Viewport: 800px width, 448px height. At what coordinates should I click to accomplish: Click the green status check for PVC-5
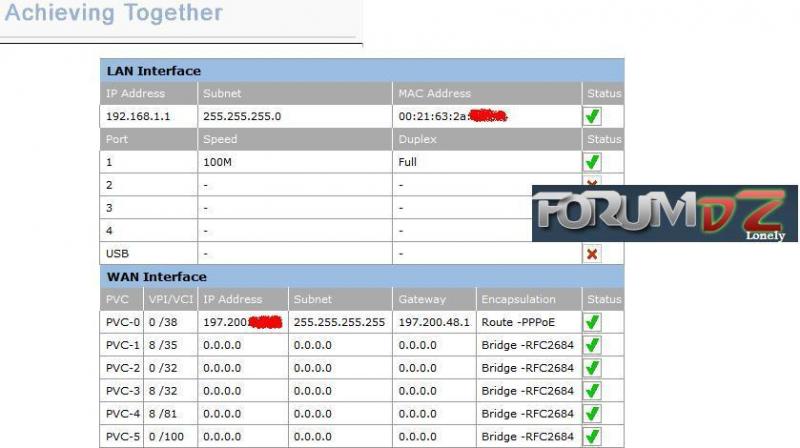pos(592,436)
